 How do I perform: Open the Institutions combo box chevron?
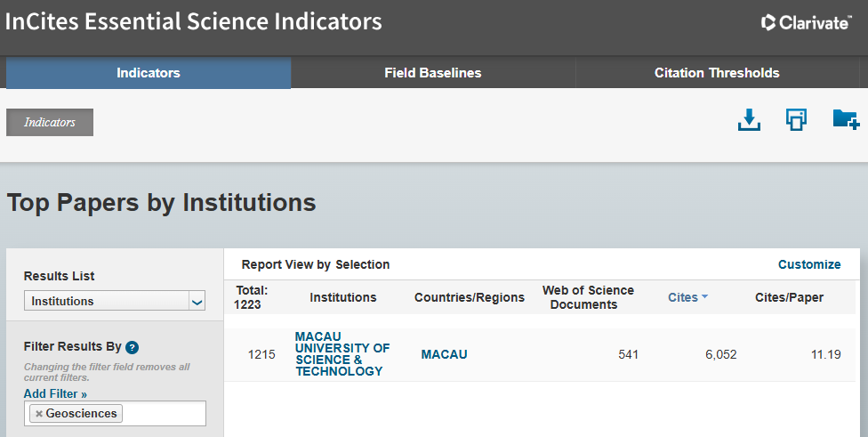tap(197, 302)
